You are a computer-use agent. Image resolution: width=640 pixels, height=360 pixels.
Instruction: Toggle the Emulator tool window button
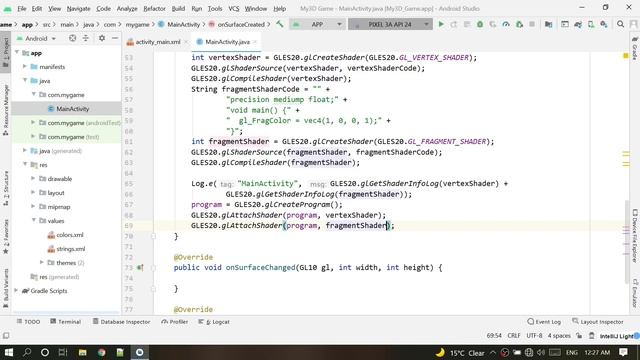pyautogui.click(x=635, y=293)
